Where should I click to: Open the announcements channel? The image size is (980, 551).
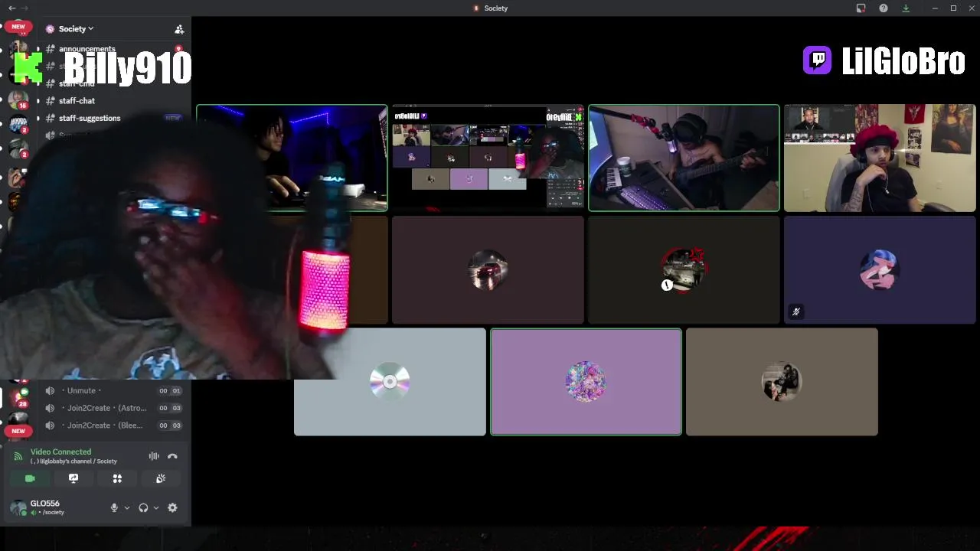87,49
